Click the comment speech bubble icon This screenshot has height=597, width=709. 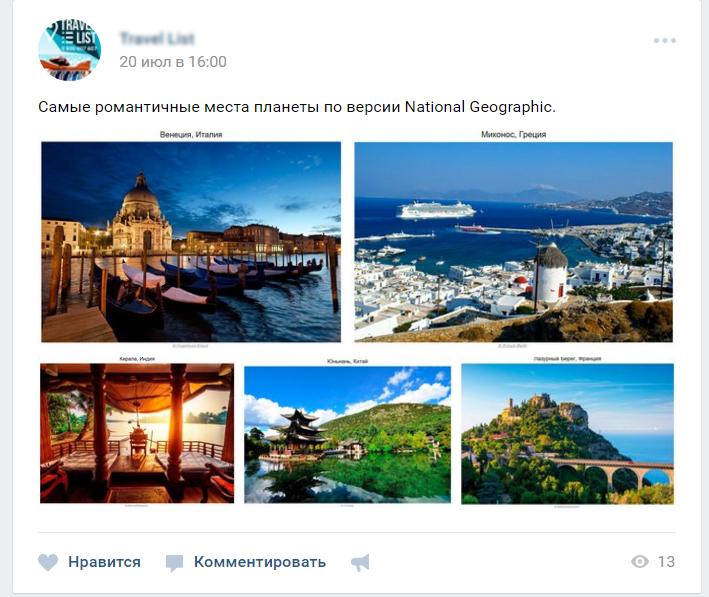point(174,563)
